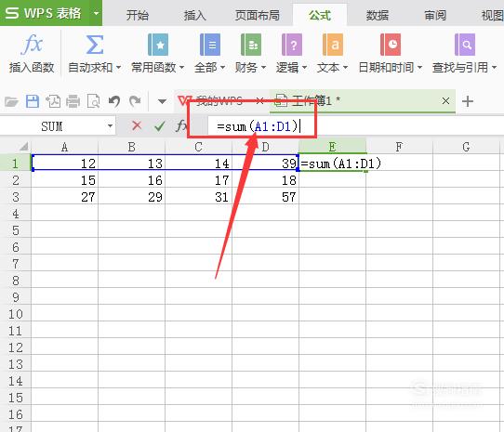504x432 pixels.
Task: Click cell B2 containing 16
Action: 131,180
